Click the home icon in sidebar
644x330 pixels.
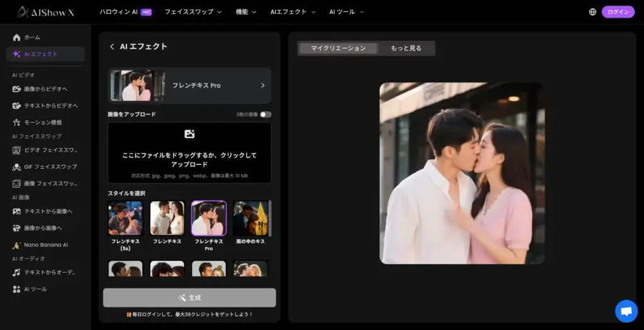point(17,38)
